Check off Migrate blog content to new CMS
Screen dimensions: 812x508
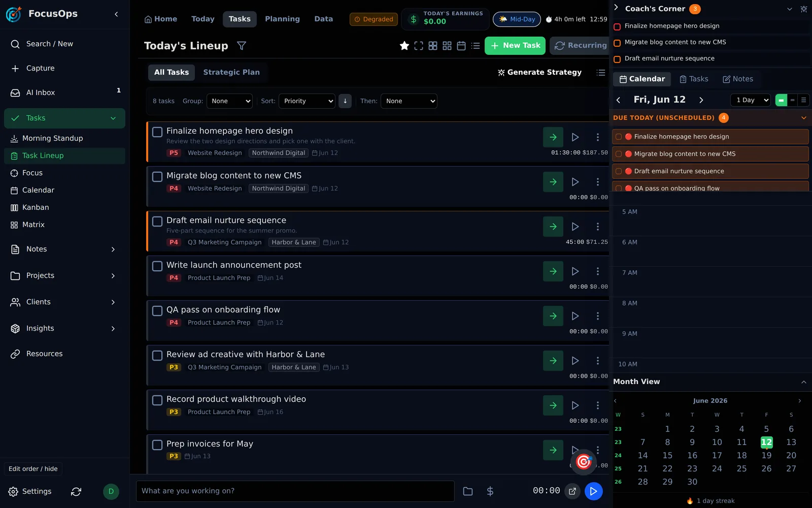pyautogui.click(x=157, y=177)
